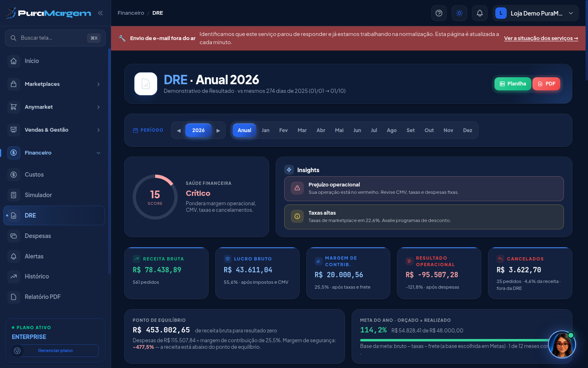Click the Financeiro breadcrumb link
Viewport: 588px width, 368px height.
click(131, 13)
